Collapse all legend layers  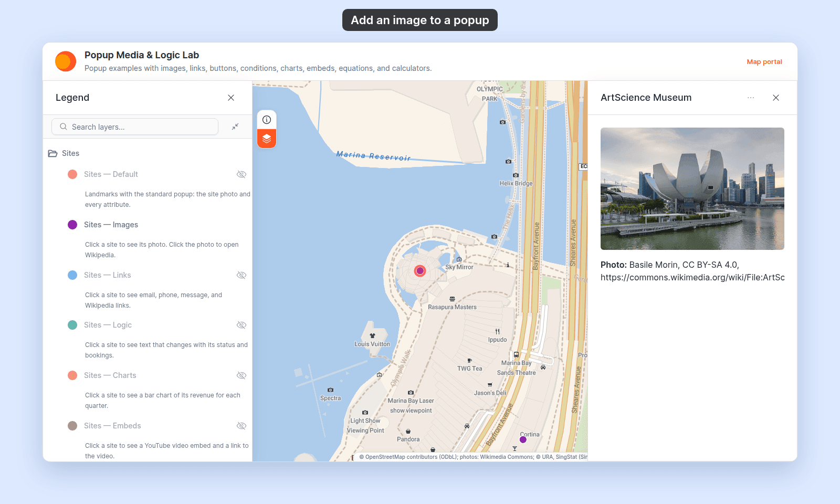(235, 127)
